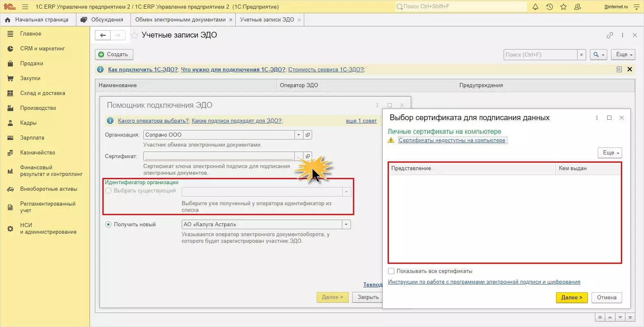
Task: Open the magnifier search options dropdown
Action: [x=598, y=54]
